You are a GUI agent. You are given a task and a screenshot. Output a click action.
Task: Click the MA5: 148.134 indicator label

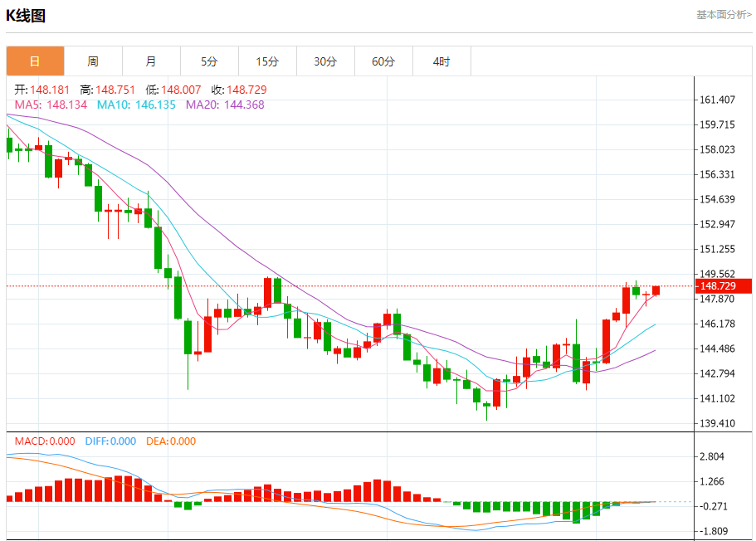pos(51,105)
